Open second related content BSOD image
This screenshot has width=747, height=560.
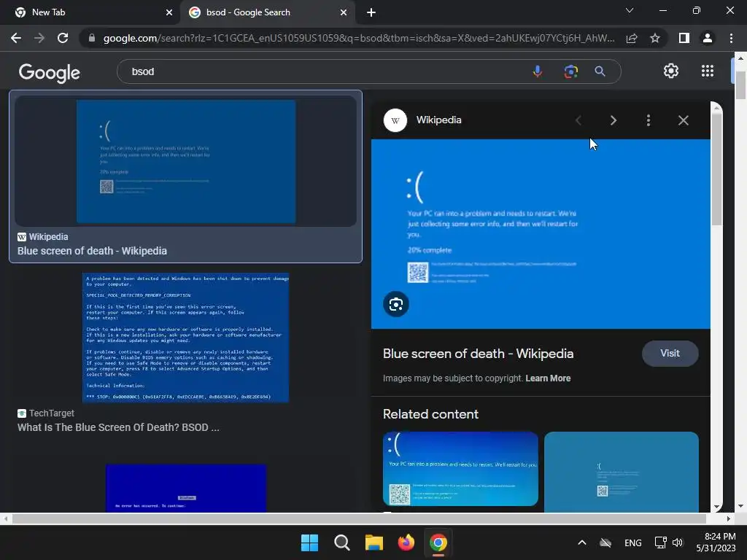(622, 472)
